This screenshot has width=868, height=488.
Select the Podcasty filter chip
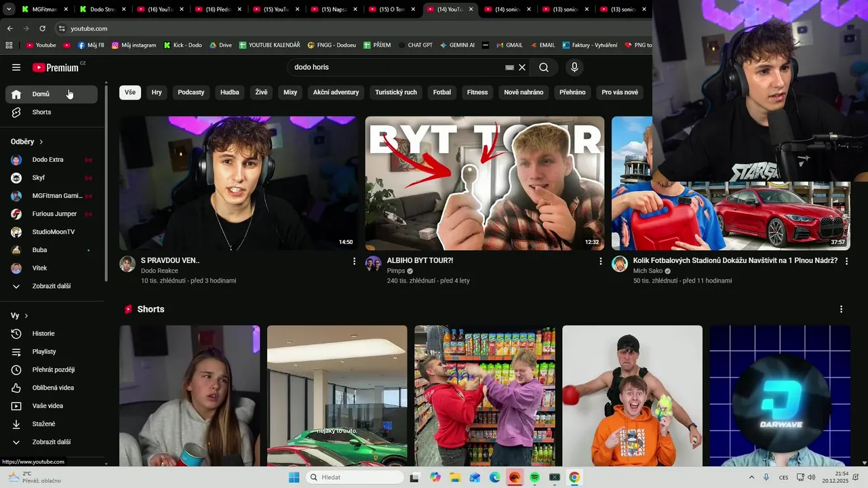pyautogui.click(x=191, y=92)
